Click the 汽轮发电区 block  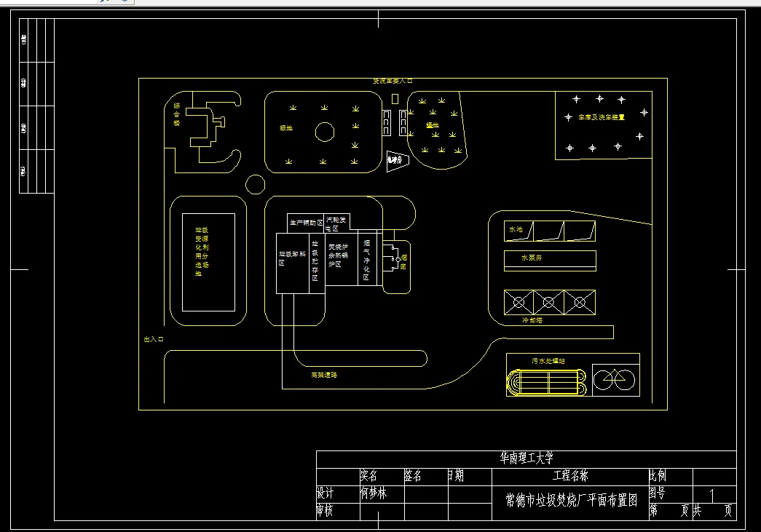coord(336,223)
